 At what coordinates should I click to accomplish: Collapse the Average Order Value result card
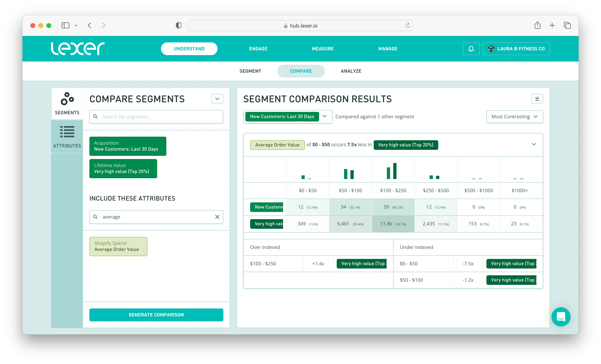tap(534, 144)
